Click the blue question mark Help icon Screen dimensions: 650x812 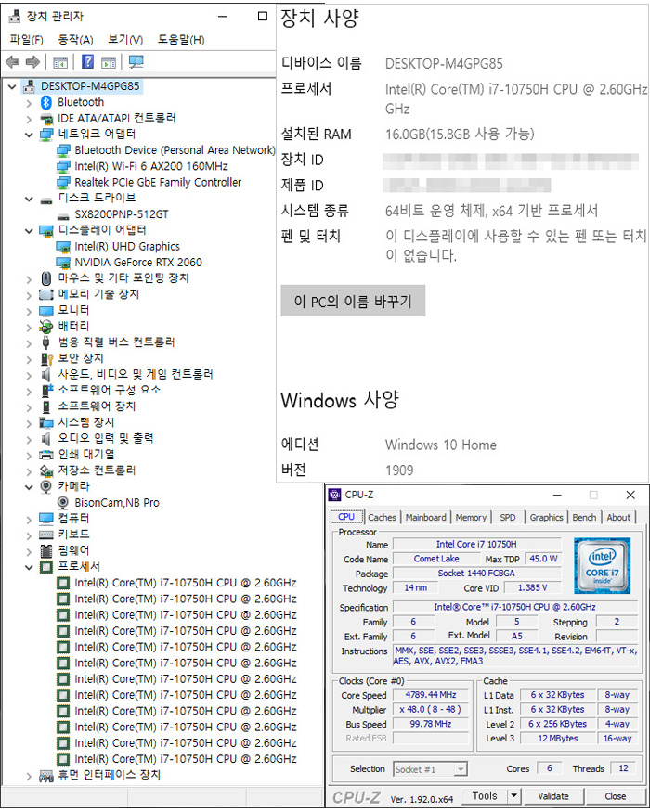click(x=87, y=62)
